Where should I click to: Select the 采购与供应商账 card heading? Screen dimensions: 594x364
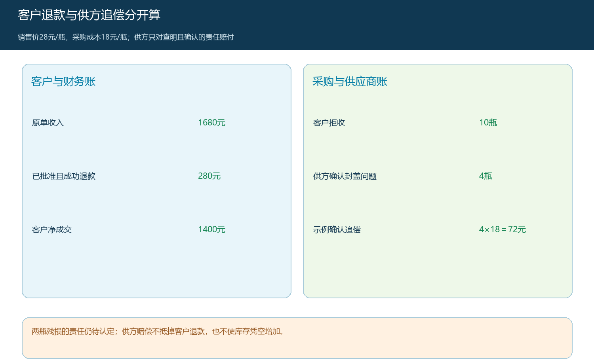[x=350, y=82]
